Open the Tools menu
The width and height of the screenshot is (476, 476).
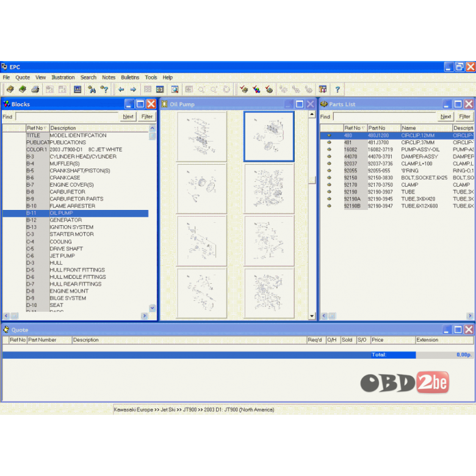(x=151, y=78)
